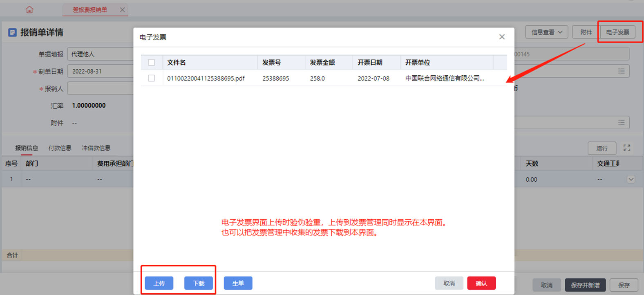Click the 报销人 input field
Image resolution: width=644 pixels, height=295 pixels.
click(101, 88)
